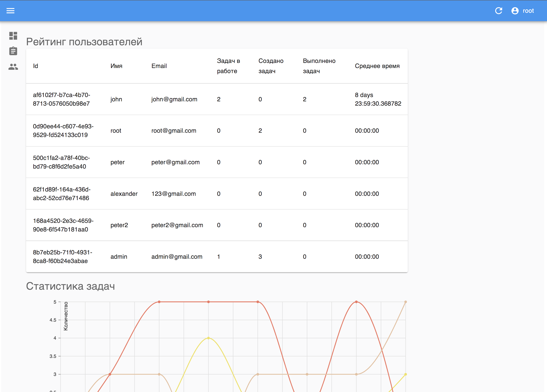
Task: Select the john name cell
Action: point(116,99)
